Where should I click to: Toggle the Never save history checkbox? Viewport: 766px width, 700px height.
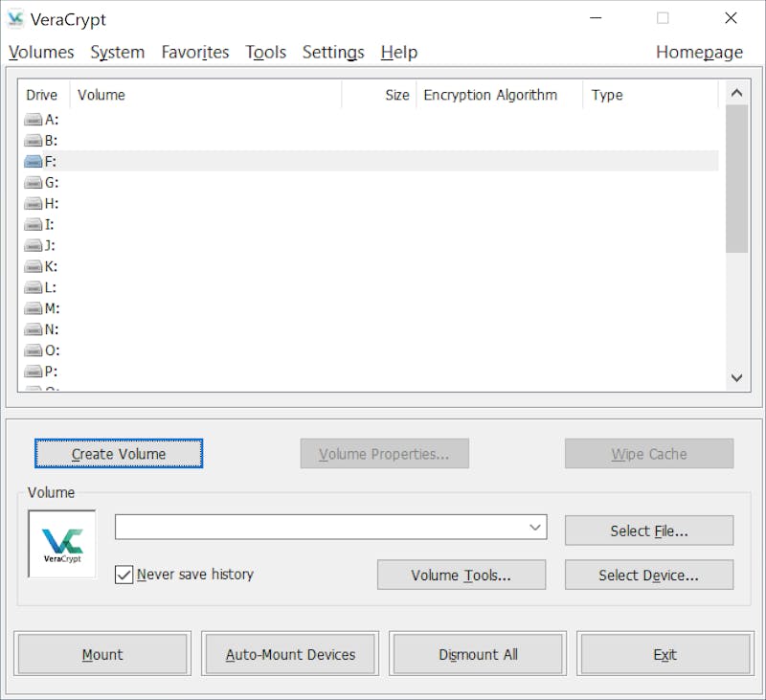(124, 575)
